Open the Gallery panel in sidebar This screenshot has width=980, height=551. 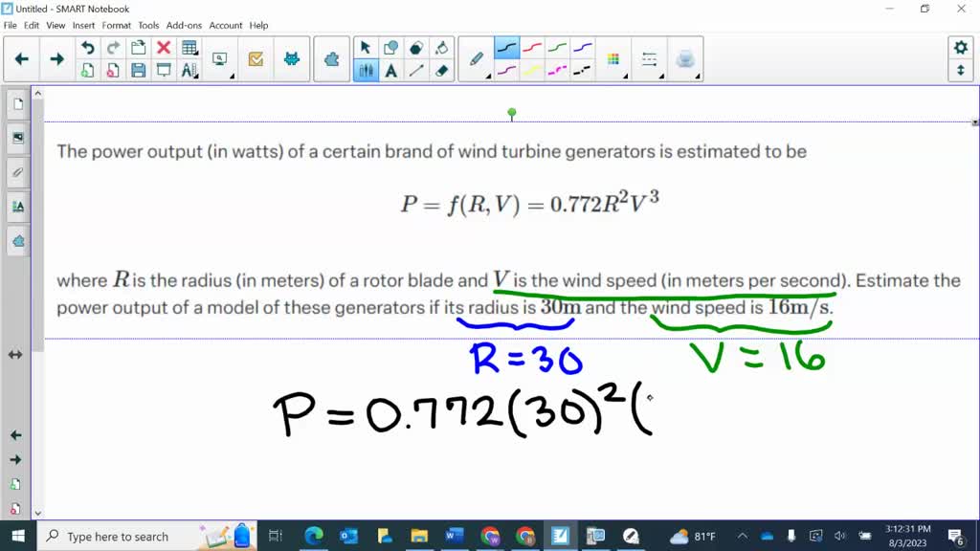pyautogui.click(x=17, y=139)
